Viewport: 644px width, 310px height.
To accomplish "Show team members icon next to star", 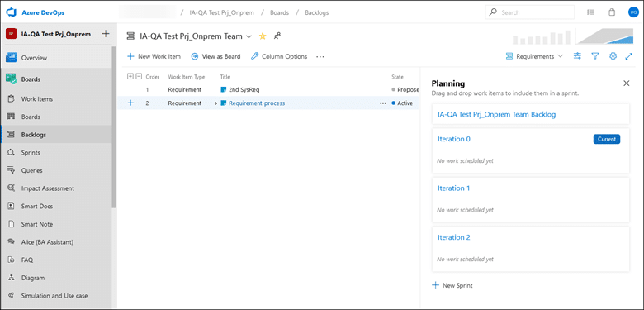I will pyautogui.click(x=277, y=36).
